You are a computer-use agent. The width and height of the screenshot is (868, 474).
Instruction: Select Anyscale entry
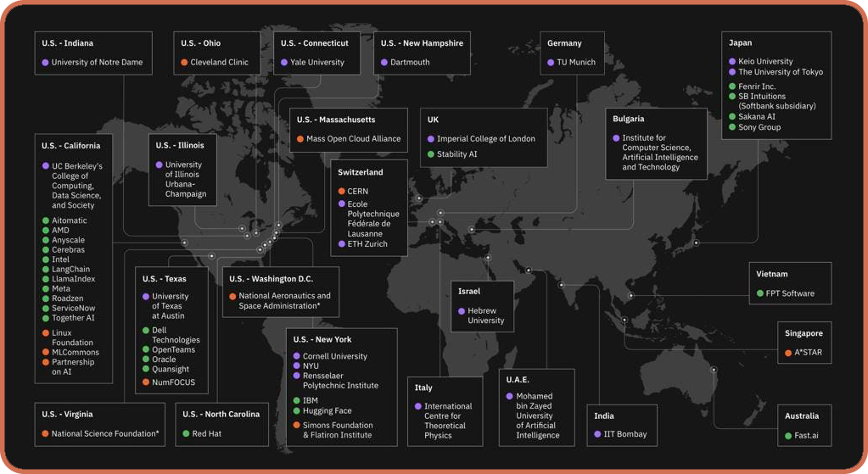[x=68, y=240]
